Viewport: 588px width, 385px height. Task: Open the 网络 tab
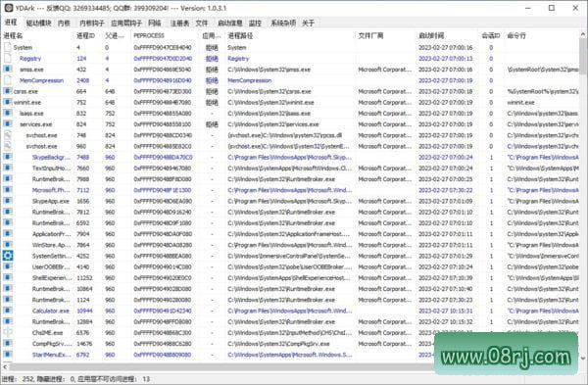155,23
